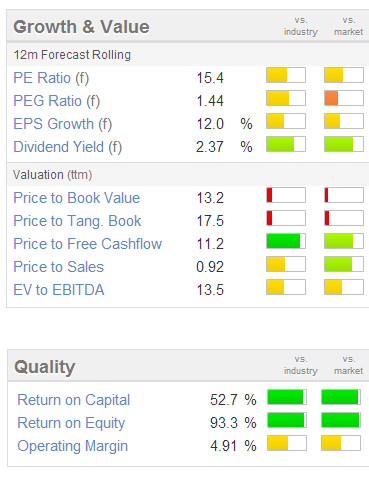This screenshot has width=369, height=479.
Task: Select the Price to Book Value link
Action: [77, 198]
